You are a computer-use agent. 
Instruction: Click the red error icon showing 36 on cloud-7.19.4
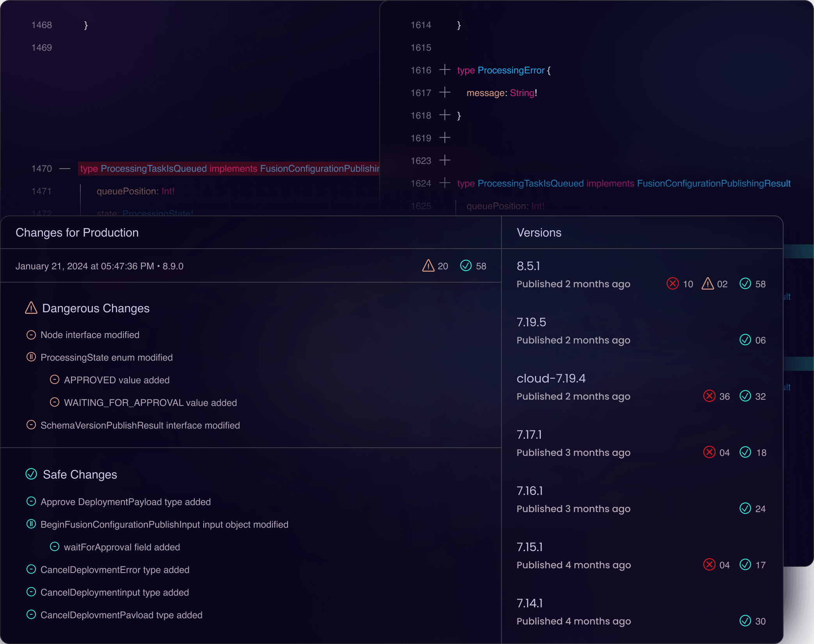coord(710,396)
